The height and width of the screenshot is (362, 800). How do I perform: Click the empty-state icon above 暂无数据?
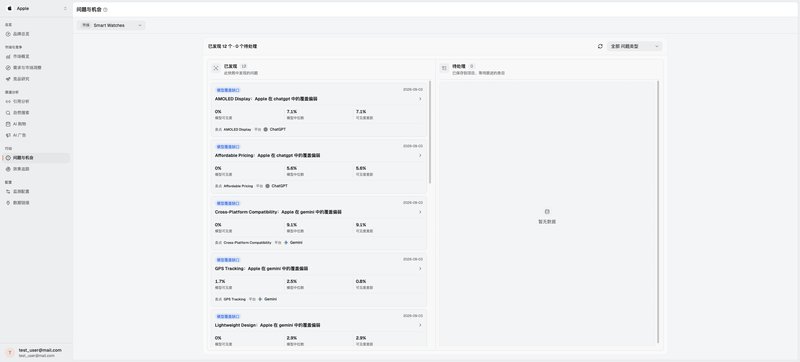(x=547, y=212)
